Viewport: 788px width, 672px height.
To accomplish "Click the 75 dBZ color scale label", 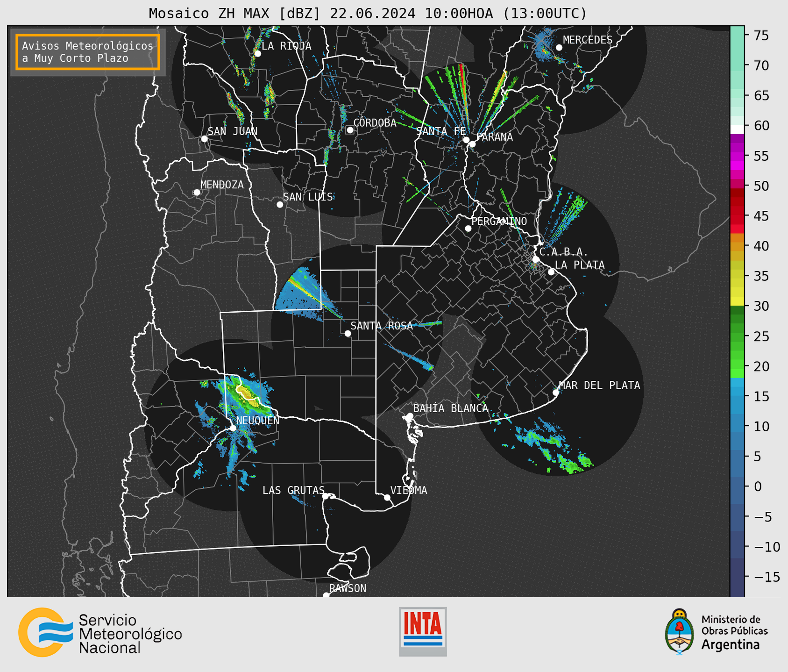I will (x=761, y=36).
